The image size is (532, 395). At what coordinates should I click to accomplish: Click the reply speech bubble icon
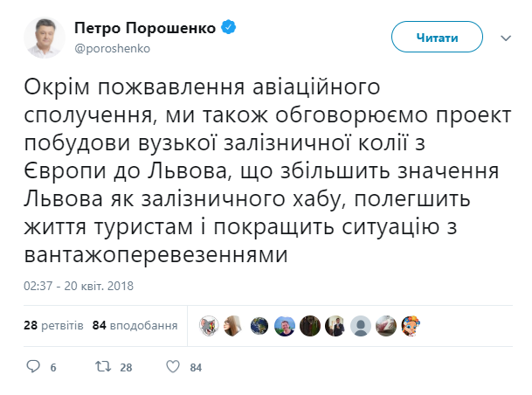click(32, 367)
